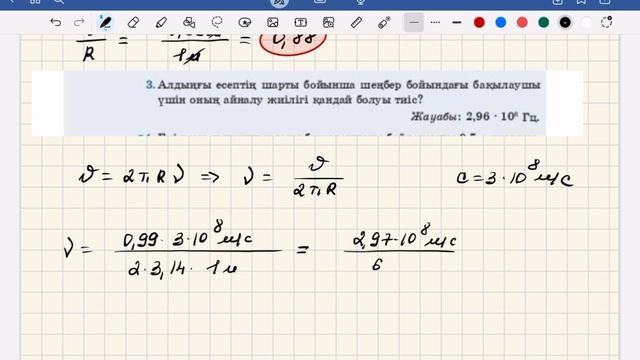Select the Ruler tool
Viewport: 640px width, 360px height.
356,22
